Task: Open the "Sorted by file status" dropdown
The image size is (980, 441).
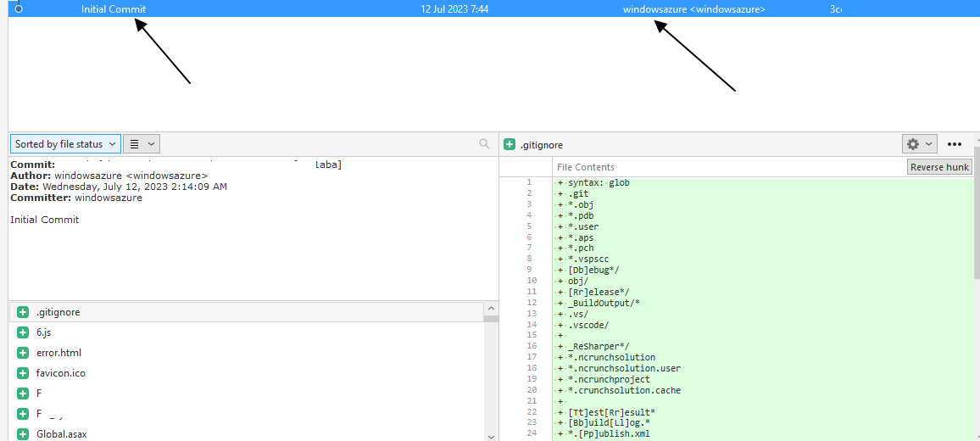Action: tap(65, 144)
